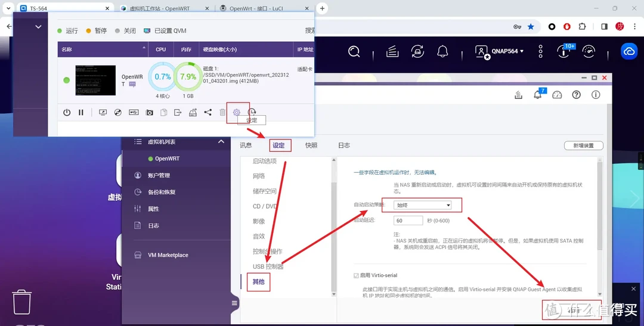Click the gauge icon in Virtualization Station header
644x326 pixels.
[x=557, y=95]
